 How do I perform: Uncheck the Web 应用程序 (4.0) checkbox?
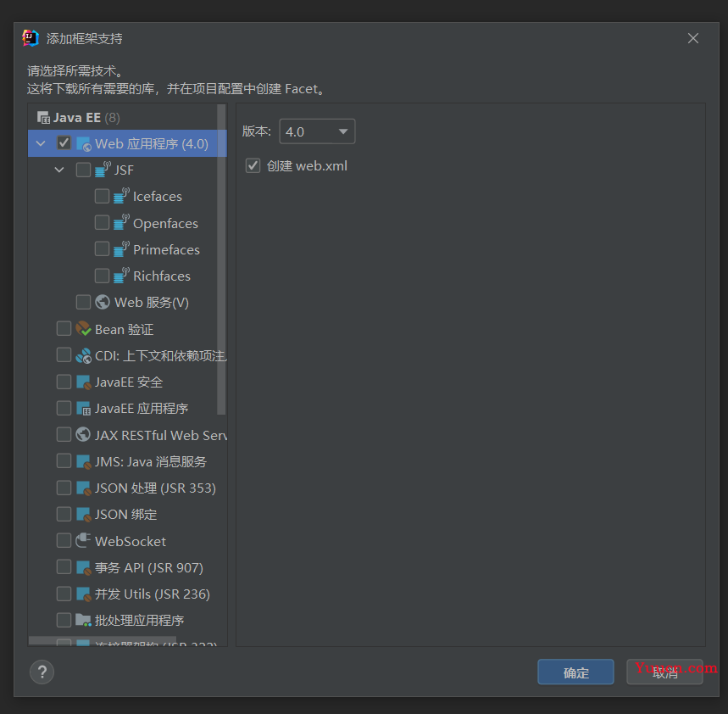pos(64,143)
